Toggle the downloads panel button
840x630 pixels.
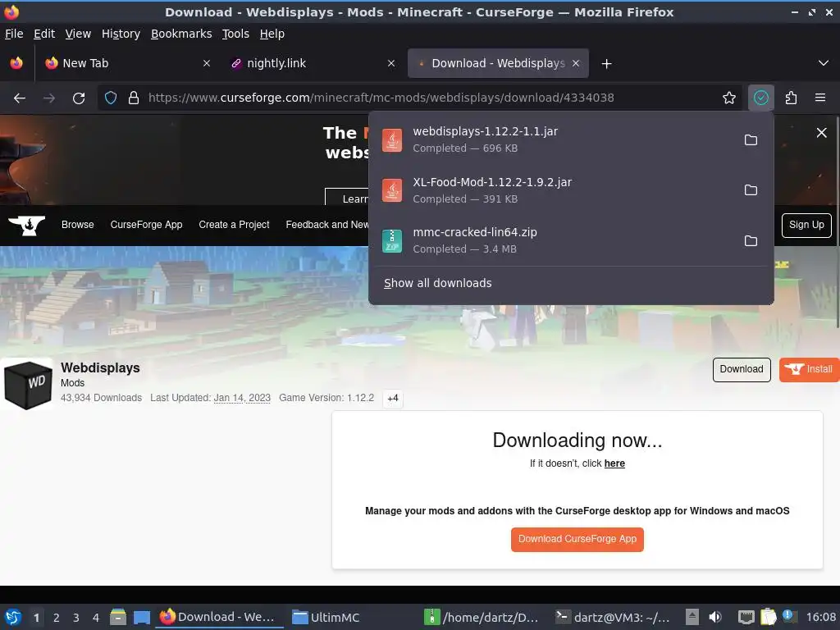761,98
